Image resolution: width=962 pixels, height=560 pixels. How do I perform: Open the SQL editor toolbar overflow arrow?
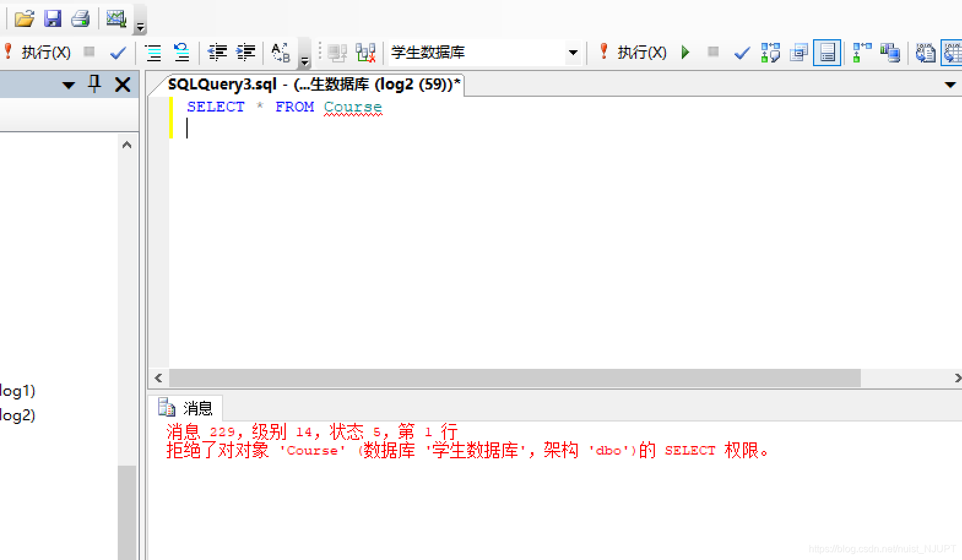click(x=305, y=61)
